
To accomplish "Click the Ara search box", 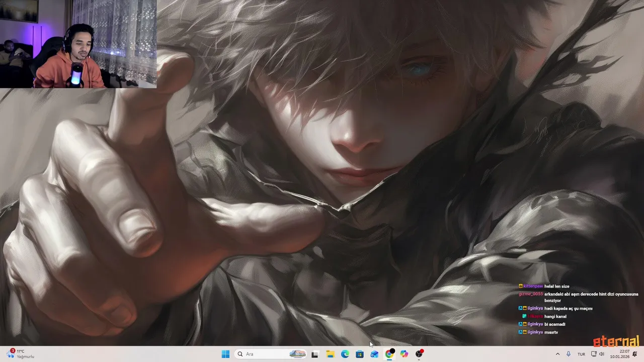I will [x=271, y=354].
